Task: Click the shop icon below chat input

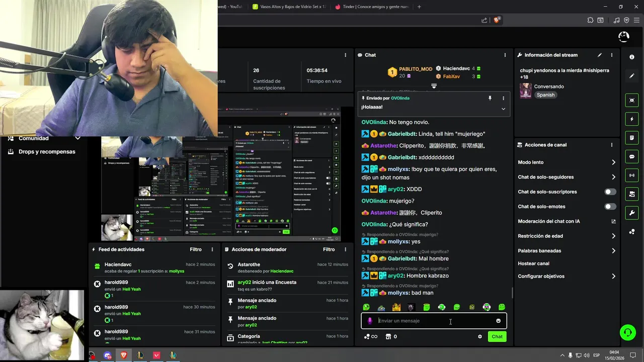Action: coord(388,336)
